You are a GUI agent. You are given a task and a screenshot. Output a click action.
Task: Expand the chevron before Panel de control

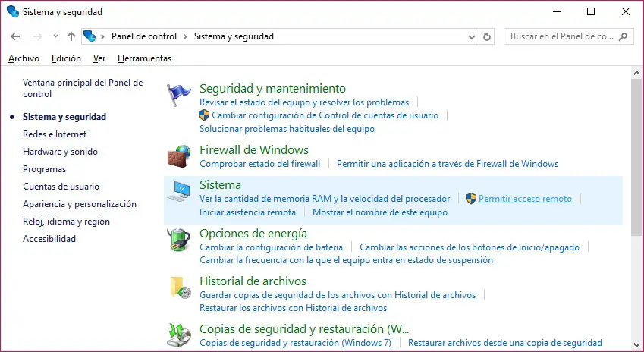pyautogui.click(x=102, y=36)
